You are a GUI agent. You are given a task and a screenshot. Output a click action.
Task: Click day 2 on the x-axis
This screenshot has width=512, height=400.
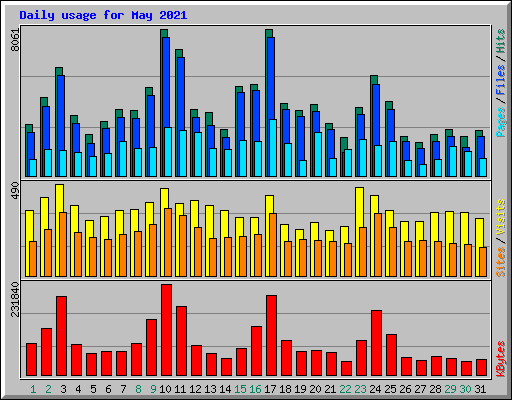tap(48, 389)
